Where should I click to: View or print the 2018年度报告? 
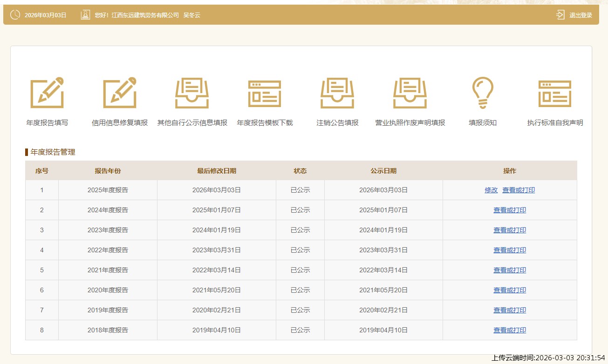(x=510, y=330)
